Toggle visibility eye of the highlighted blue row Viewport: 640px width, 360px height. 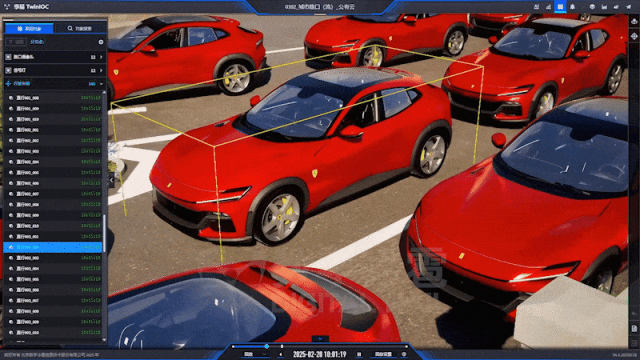point(11,247)
